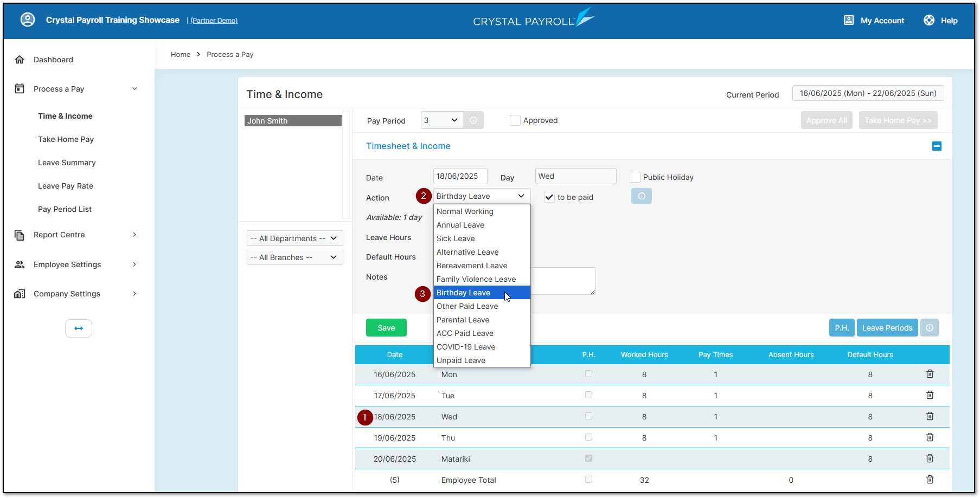Click the Crystal Payroll logo
The width and height of the screenshot is (980, 498).
(x=533, y=18)
